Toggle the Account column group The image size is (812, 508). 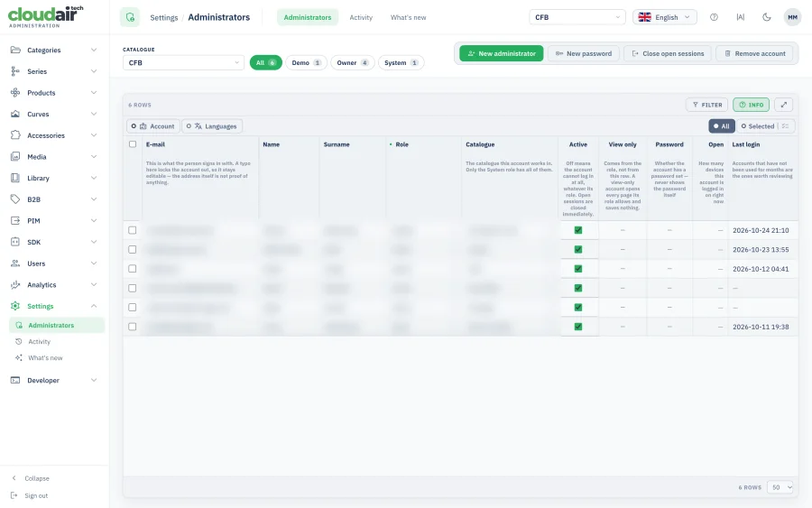click(x=152, y=125)
